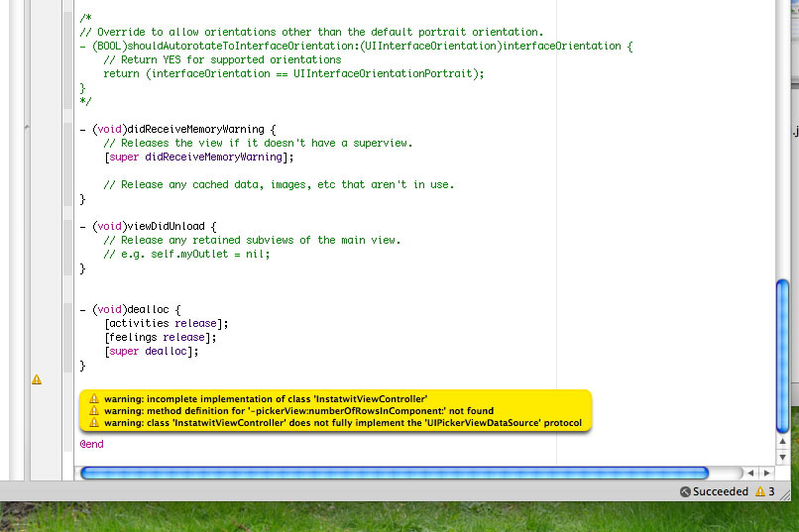Screen dimensions: 799x532
Task: Click comment 'e.g. self.myOutlet = nil;'
Action: point(186,254)
